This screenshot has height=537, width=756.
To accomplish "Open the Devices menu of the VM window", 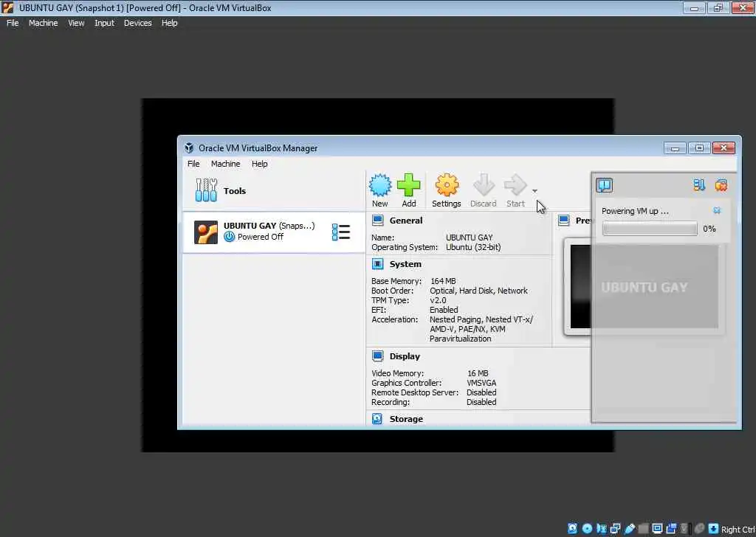I will click(x=137, y=23).
